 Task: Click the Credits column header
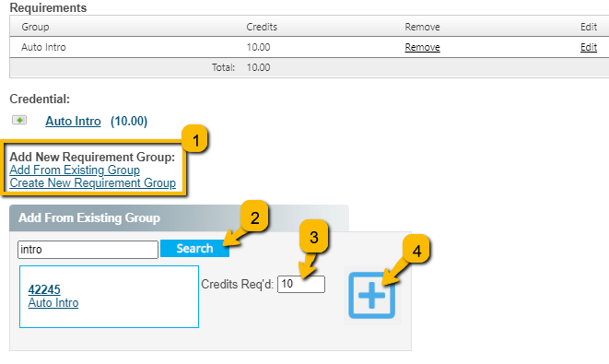coord(262,27)
